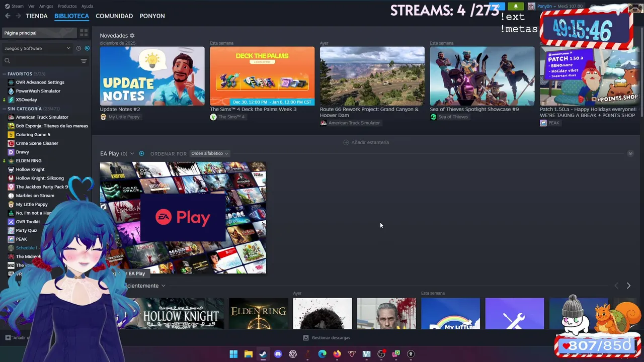Toggle the ready-to-play filter icon
Screen dimensions: 644x362
click(87, 48)
